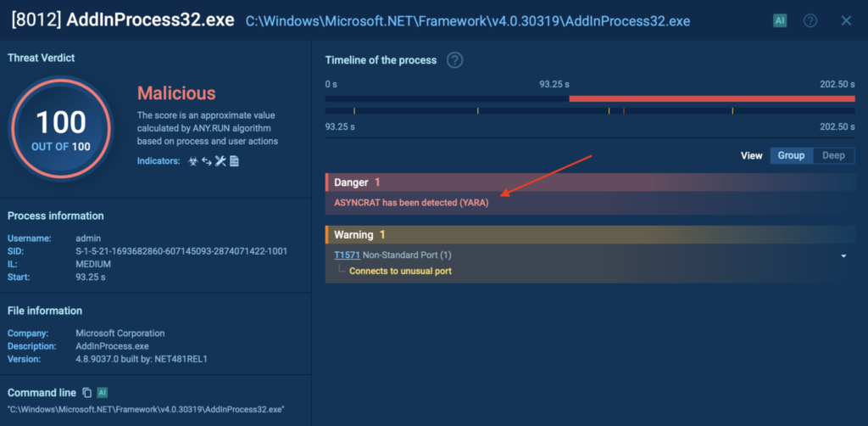Click the help icon beside Timeline of the process
This screenshot has width=868, height=426.
click(x=455, y=60)
